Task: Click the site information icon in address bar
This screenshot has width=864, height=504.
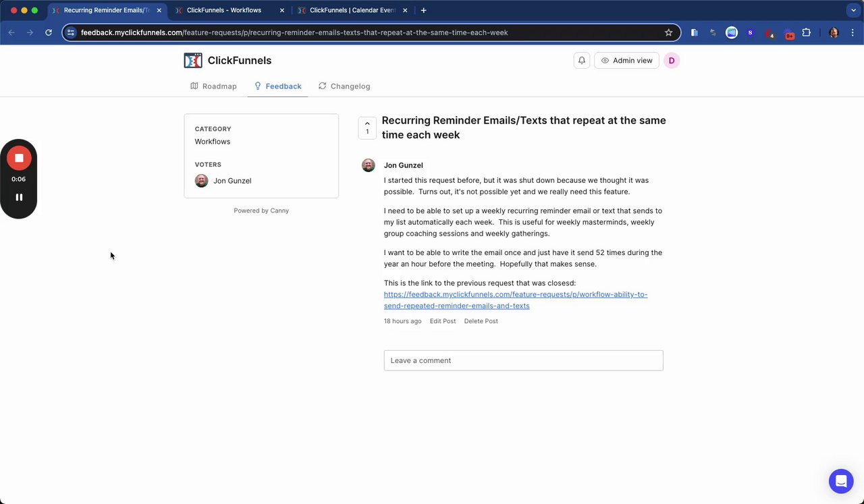Action: click(x=71, y=32)
